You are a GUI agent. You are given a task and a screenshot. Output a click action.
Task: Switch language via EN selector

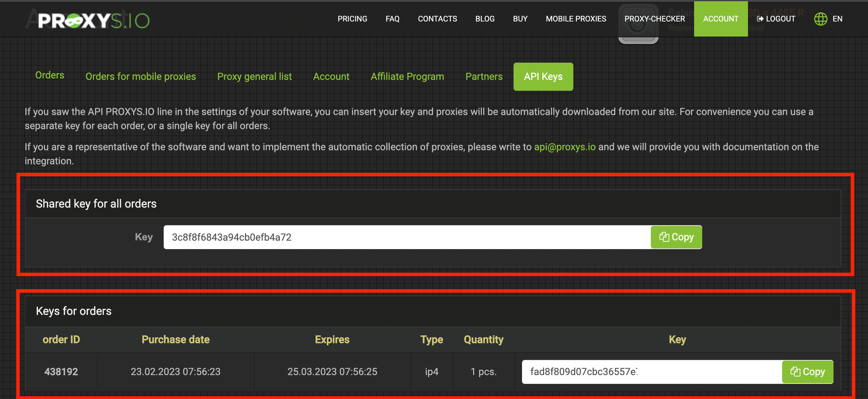pos(837,19)
